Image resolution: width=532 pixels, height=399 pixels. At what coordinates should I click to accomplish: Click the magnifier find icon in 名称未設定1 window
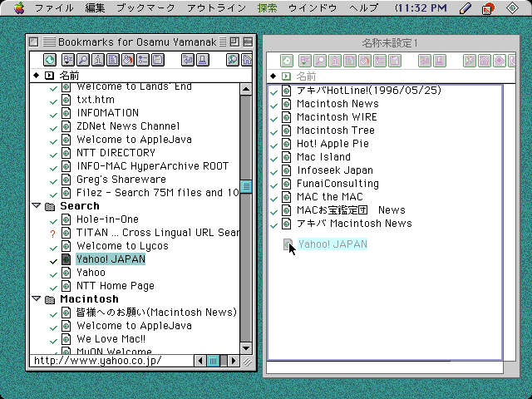(319, 61)
